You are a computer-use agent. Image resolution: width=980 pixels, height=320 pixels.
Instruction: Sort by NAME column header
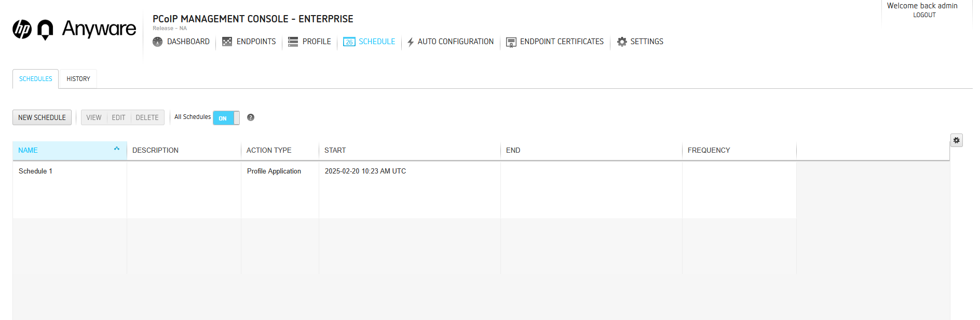click(x=70, y=150)
